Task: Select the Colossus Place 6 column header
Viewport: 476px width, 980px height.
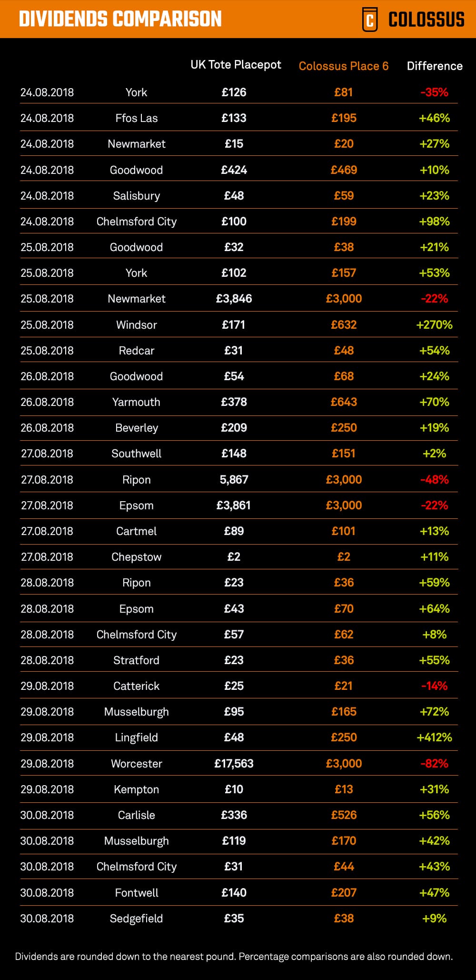Action: [x=343, y=66]
